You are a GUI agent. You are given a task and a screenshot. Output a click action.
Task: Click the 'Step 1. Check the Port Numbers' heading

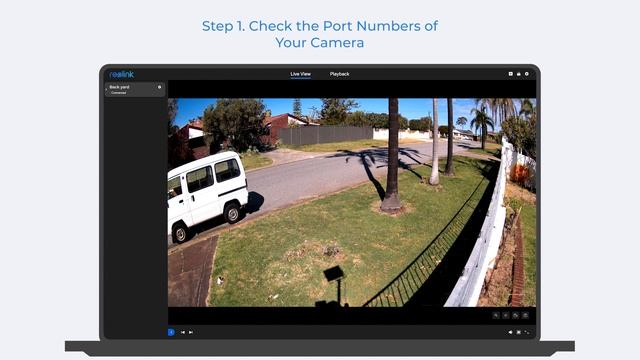320,34
